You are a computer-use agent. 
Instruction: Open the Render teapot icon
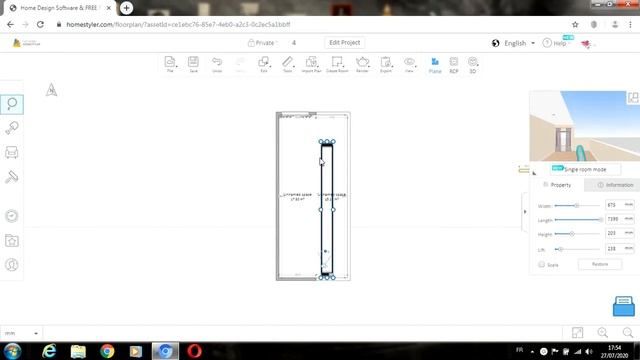tap(362, 64)
